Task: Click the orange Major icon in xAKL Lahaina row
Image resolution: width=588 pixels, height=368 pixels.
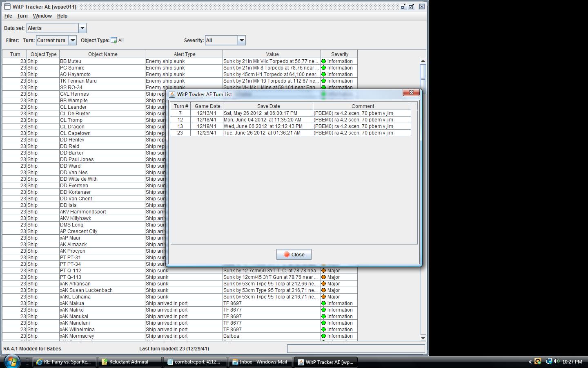Action: coord(324,297)
